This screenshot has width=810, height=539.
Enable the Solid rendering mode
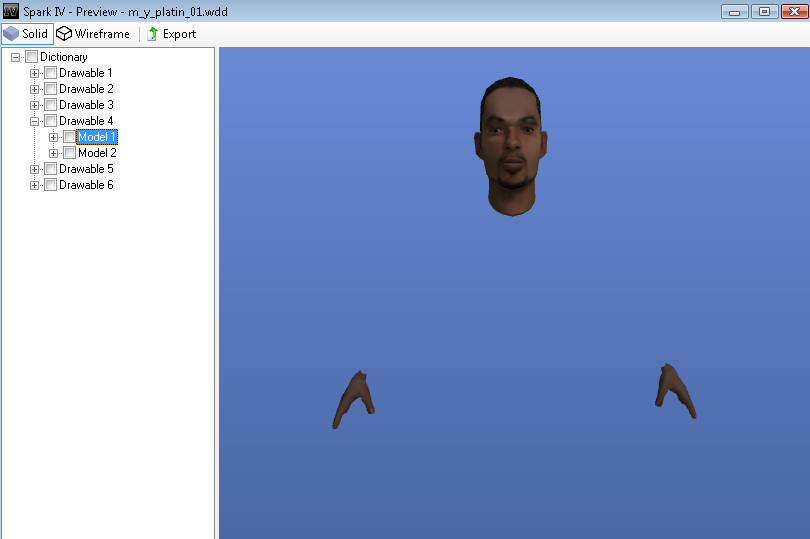coord(27,34)
